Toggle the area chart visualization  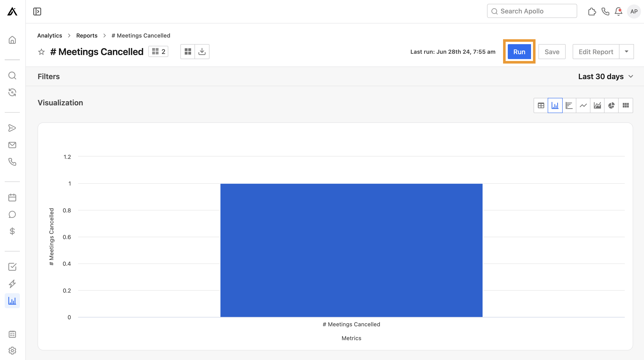click(597, 105)
